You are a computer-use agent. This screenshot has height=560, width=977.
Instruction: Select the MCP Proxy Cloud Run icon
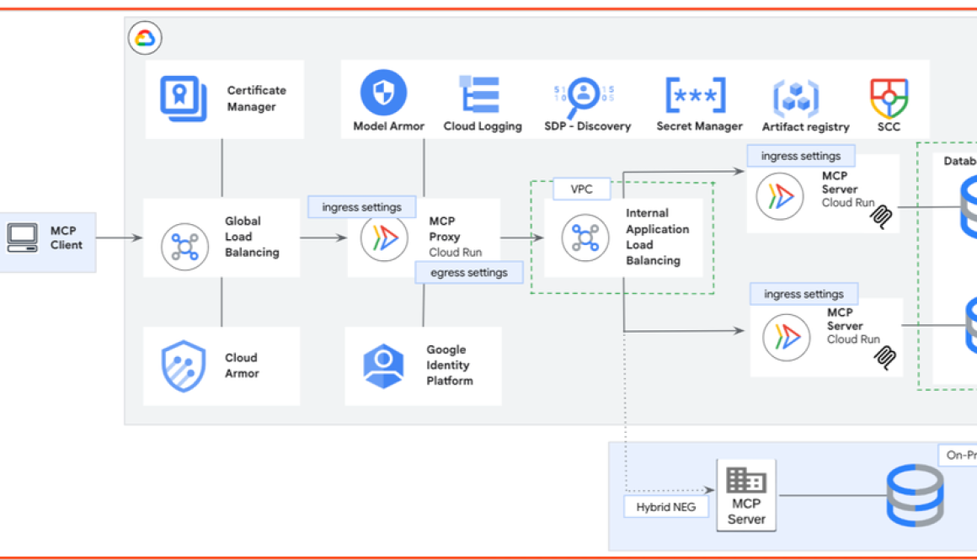(x=383, y=238)
